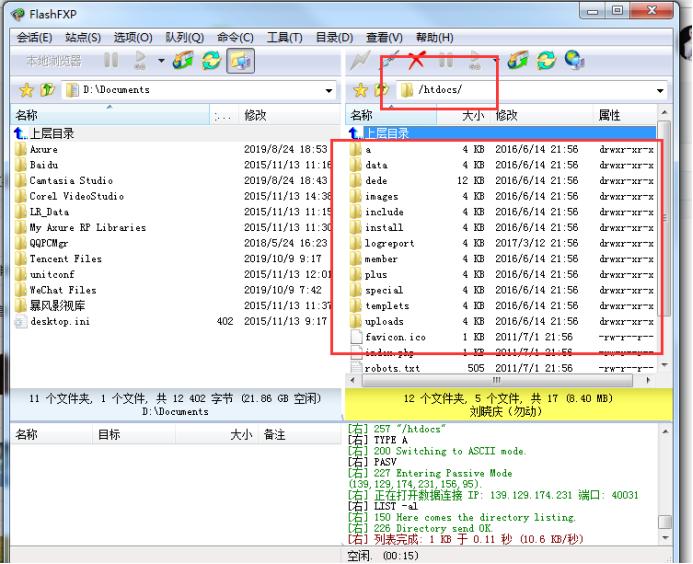Viewport: 693px width, 564px height.
Task: Select the Tencent Files folder
Action: click(x=65, y=259)
